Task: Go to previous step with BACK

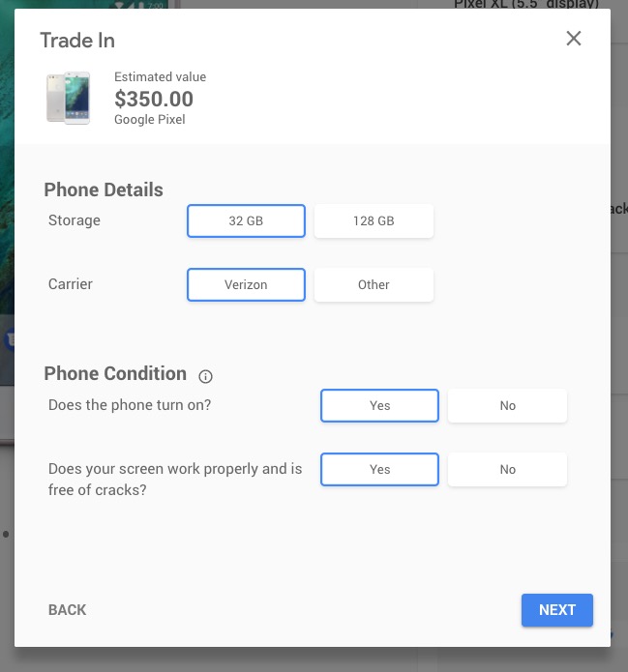Action: coord(68,610)
